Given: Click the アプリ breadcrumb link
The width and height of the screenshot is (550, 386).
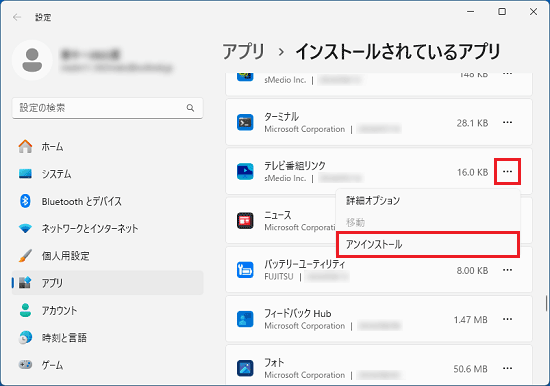Looking at the screenshot, I should point(244,52).
